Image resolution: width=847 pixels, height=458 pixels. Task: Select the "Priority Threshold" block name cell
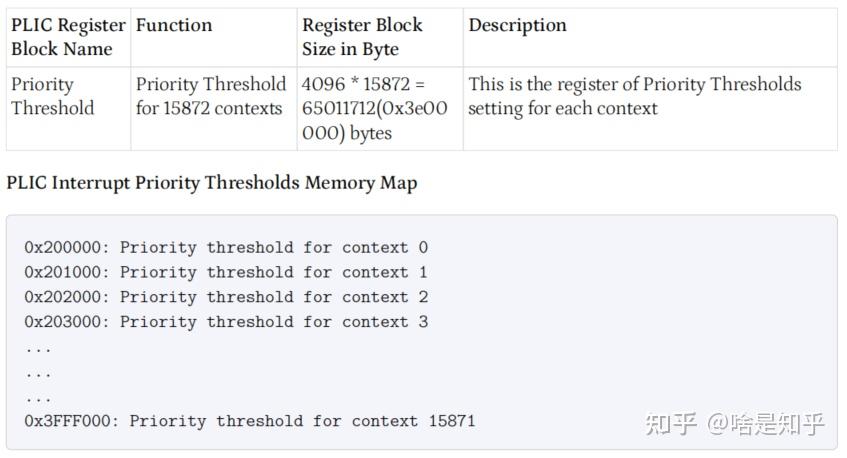click(53, 96)
